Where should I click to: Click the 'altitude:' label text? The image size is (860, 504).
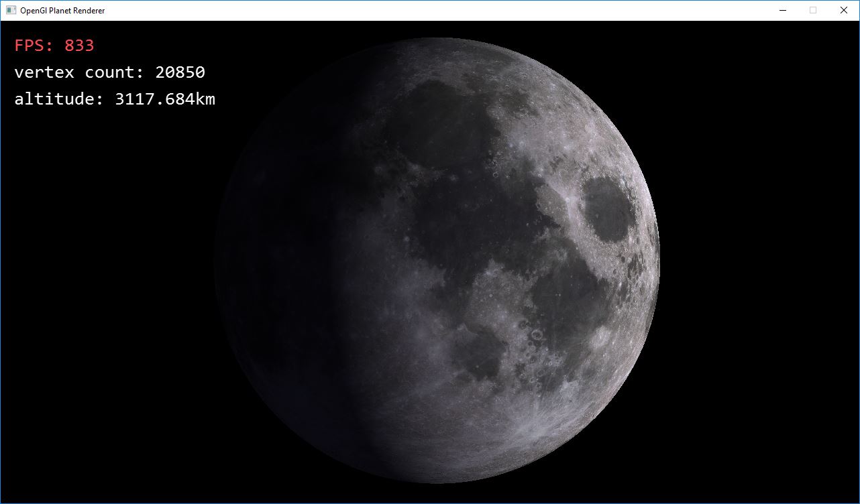click(59, 99)
